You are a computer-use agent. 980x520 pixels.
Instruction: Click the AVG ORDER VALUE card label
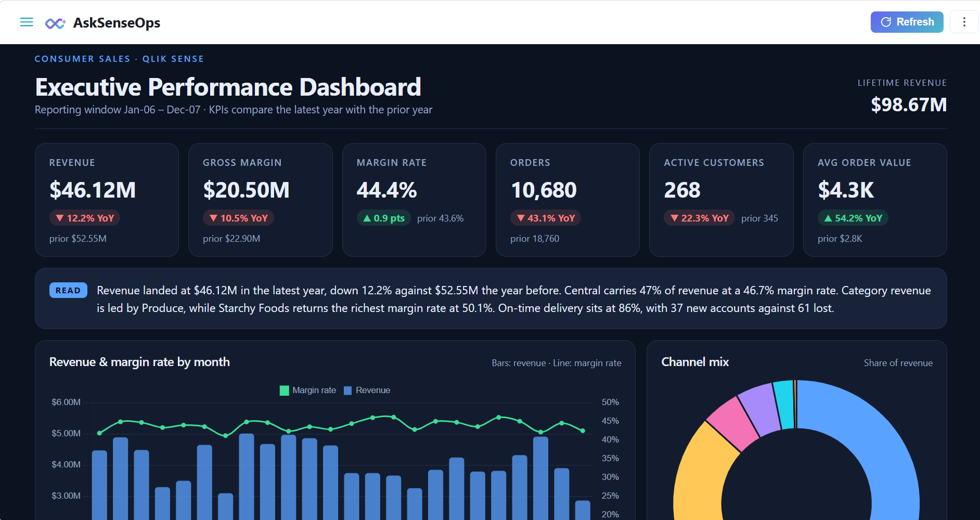click(x=864, y=163)
